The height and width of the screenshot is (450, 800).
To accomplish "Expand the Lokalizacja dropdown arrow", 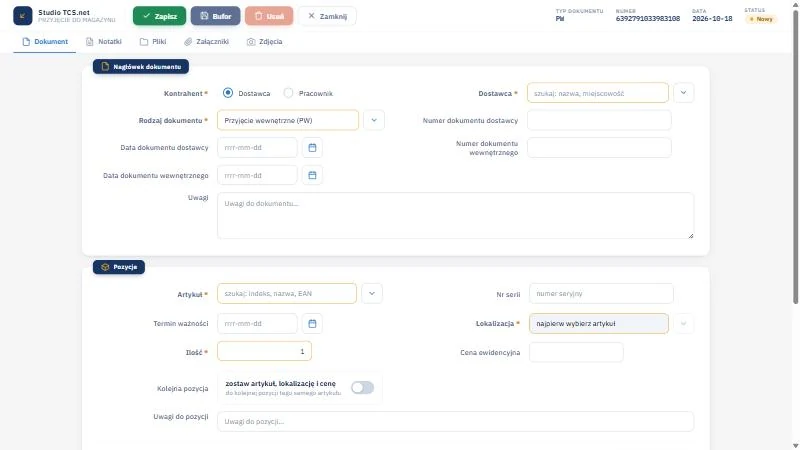I will click(683, 323).
